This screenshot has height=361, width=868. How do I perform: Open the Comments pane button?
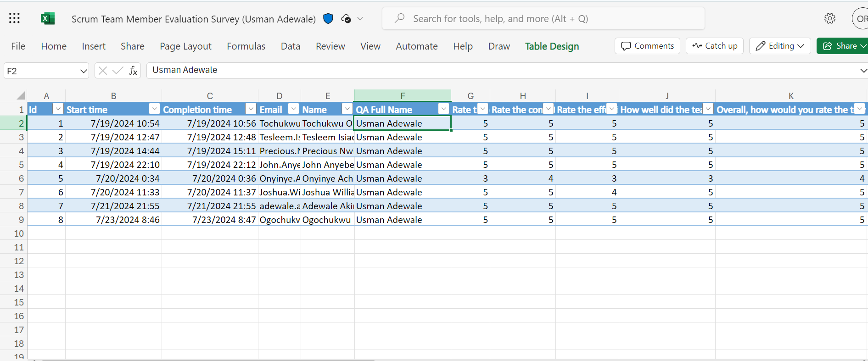click(647, 46)
